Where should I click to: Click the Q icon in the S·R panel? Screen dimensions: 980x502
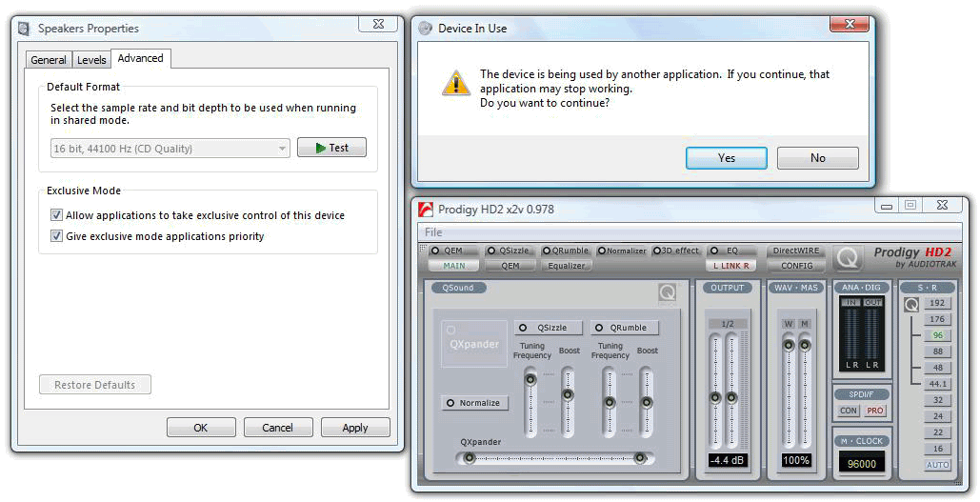pos(911,305)
